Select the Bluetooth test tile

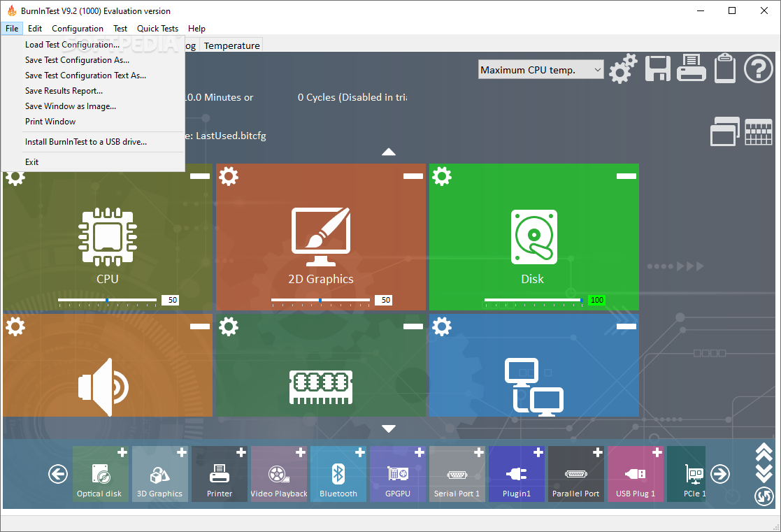click(338, 474)
